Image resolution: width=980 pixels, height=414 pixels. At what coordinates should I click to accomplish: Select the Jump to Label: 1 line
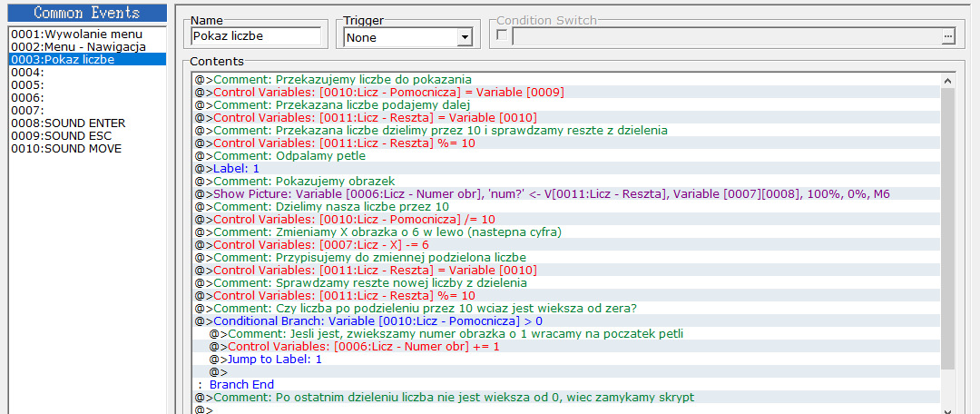coord(565,359)
